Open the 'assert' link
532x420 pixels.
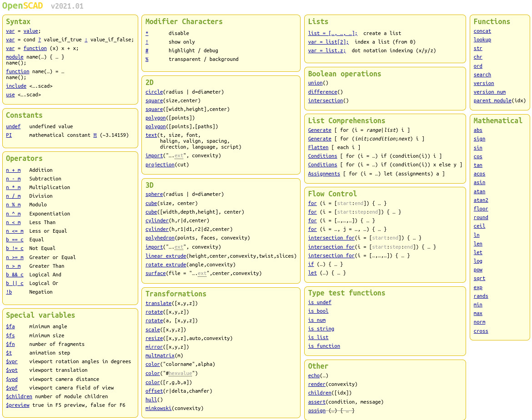(x=316, y=402)
